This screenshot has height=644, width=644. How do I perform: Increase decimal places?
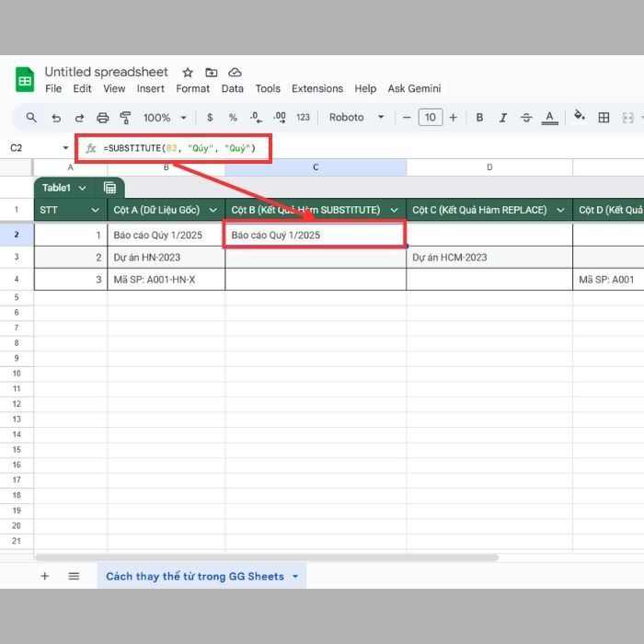coord(280,118)
